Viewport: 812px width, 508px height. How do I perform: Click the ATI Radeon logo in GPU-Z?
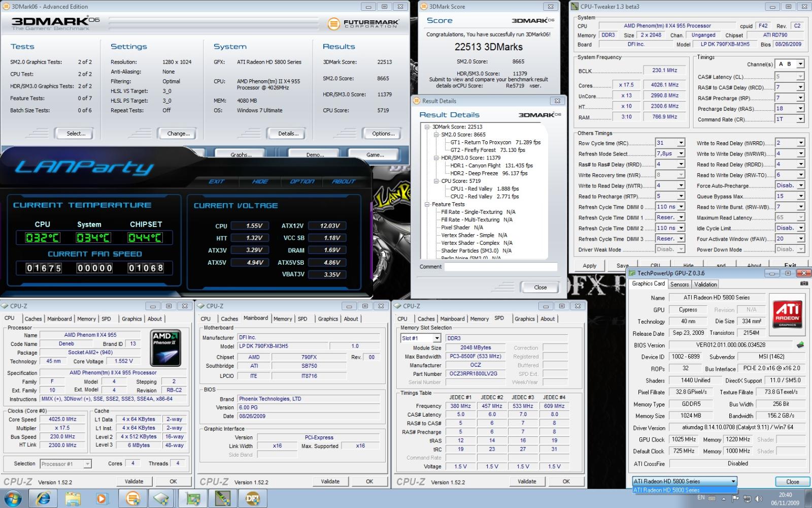coord(787,314)
